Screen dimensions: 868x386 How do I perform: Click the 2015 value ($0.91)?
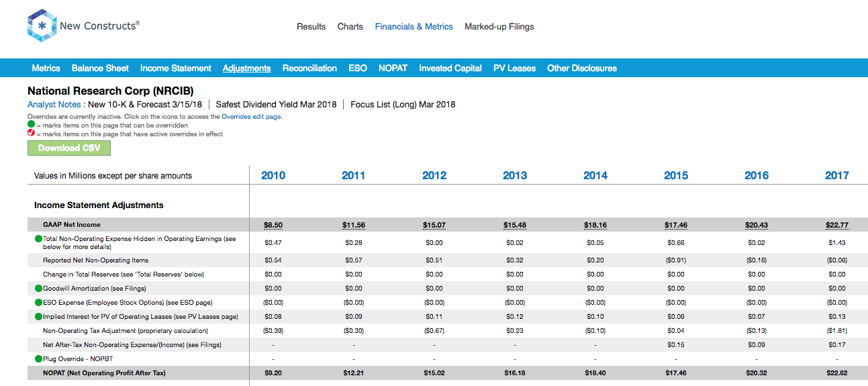[x=676, y=260]
